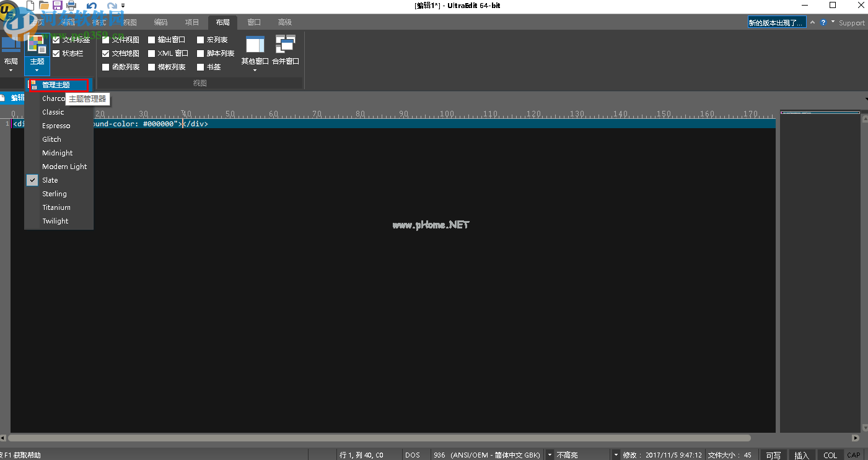The width and height of the screenshot is (868, 460).
Task: Click the Undo arrow icon
Action: [x=92, y=6]
